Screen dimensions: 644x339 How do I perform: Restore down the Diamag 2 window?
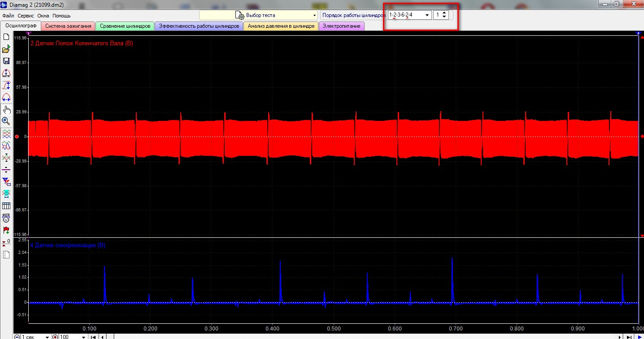pos(617,4)
